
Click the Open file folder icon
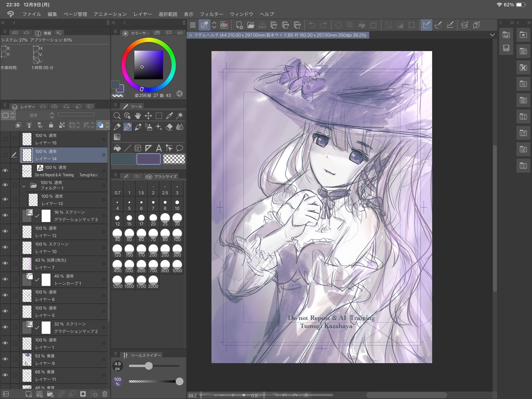[251, 25]
